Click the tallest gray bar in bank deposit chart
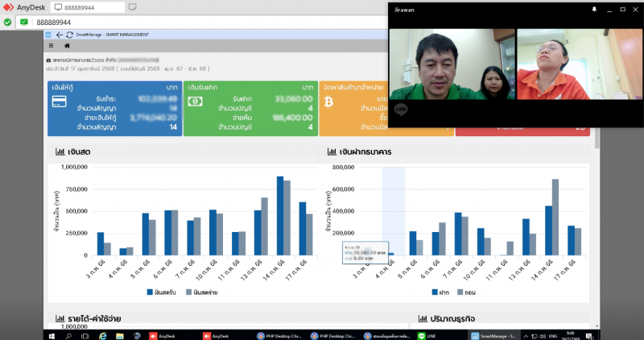The image size is (644, 340). [555, 217]
